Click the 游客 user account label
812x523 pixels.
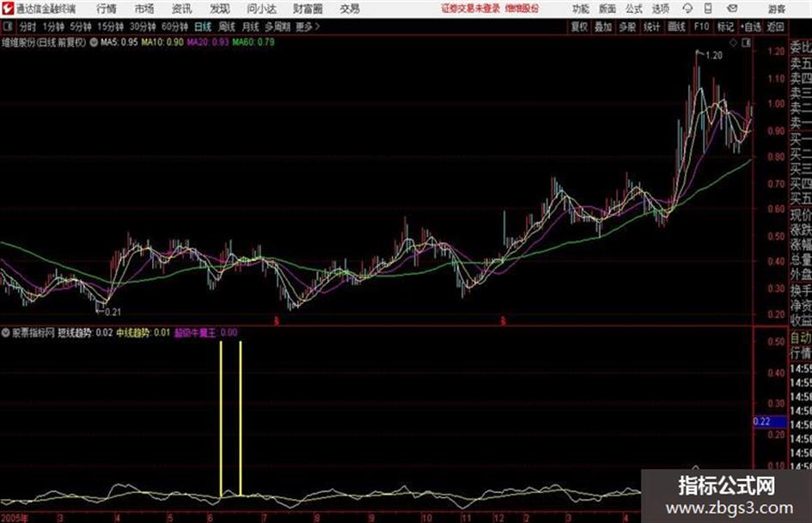coord(776,9)
